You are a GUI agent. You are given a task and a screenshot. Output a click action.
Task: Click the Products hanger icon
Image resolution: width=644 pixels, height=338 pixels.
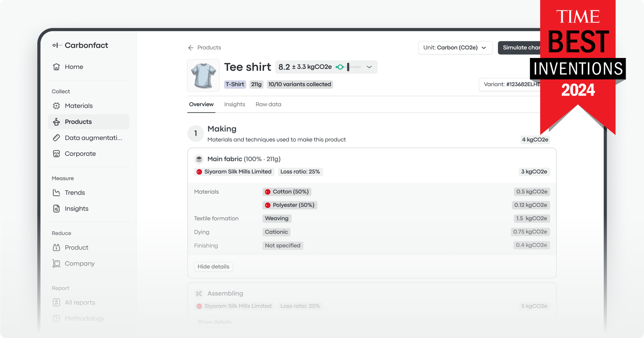coord(56,122)
